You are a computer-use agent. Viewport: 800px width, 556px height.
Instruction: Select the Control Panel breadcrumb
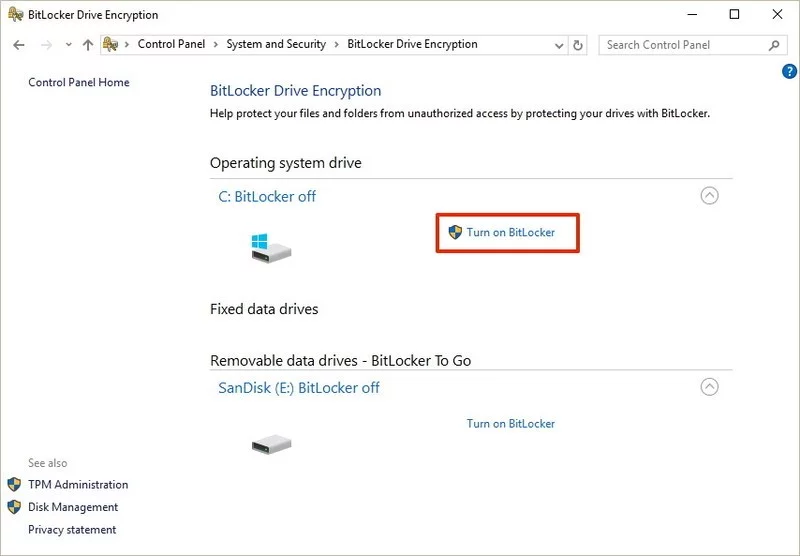172,44
